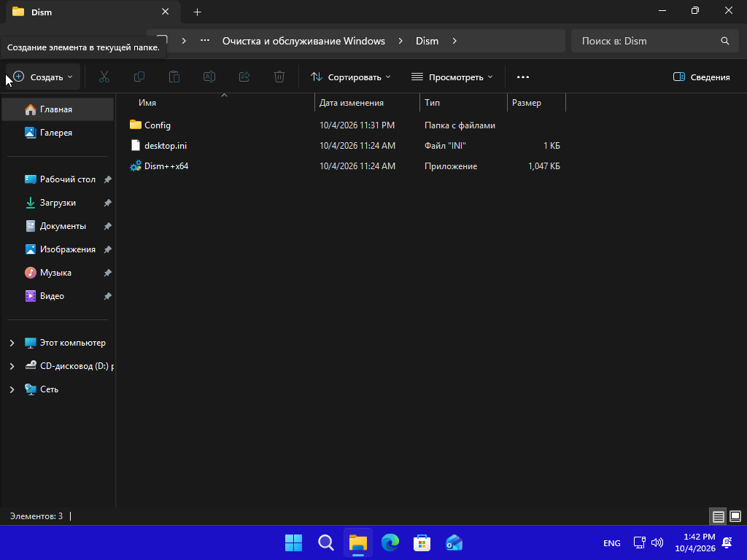Screen dimensions: 747x560
Task: Toggle the Сведения details pane
Action: tap(702, 77)
